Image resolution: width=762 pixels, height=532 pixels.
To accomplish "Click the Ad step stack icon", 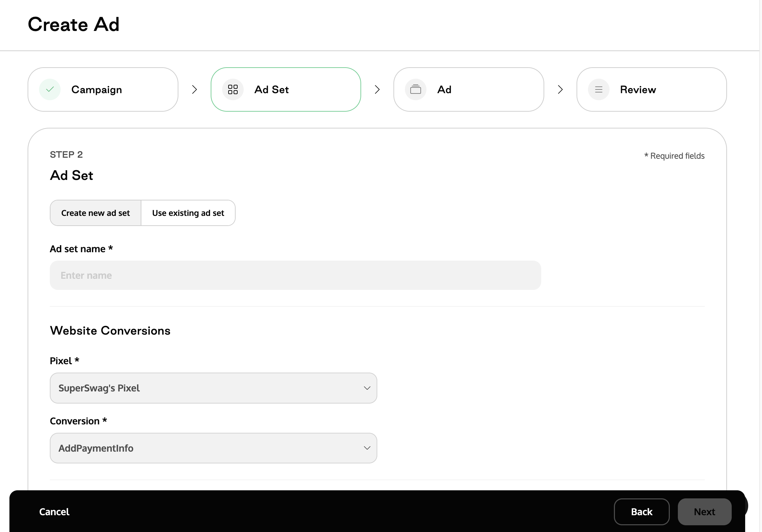I will pyautogui.click(x=416, y=89).
